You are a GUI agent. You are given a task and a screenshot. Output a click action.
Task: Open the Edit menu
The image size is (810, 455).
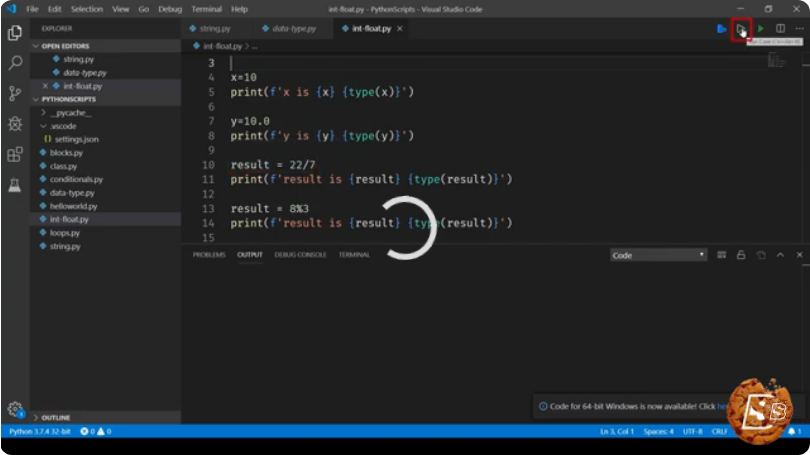(54, 9)
